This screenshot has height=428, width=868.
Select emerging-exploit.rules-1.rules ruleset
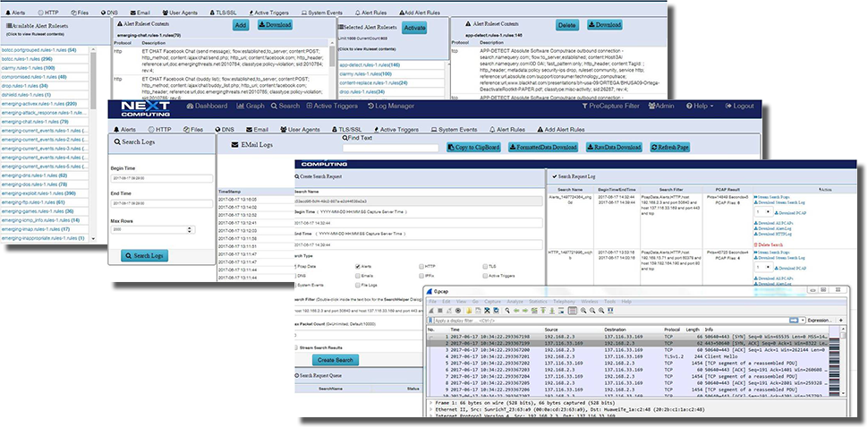click(38, 193)
